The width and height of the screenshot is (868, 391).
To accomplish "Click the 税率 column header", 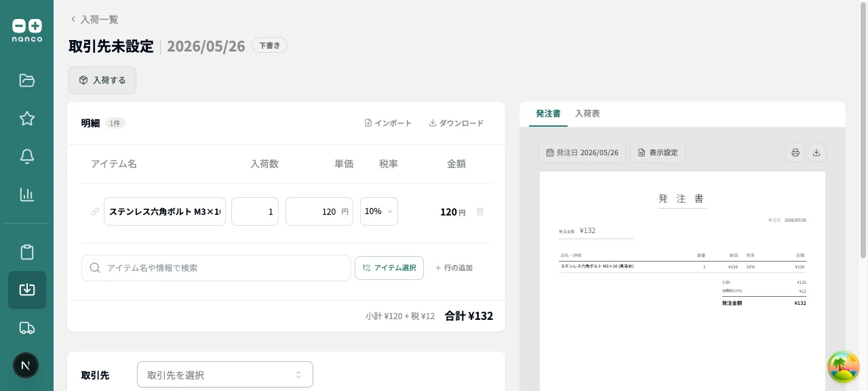I will click(x=389, y=164).
